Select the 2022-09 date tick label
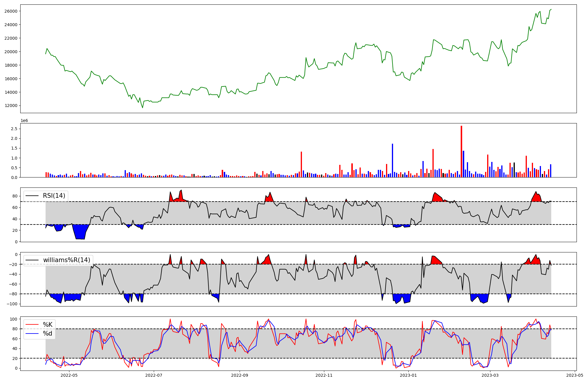Viewport: 588px width, 382px height. (x=240, y=375)
